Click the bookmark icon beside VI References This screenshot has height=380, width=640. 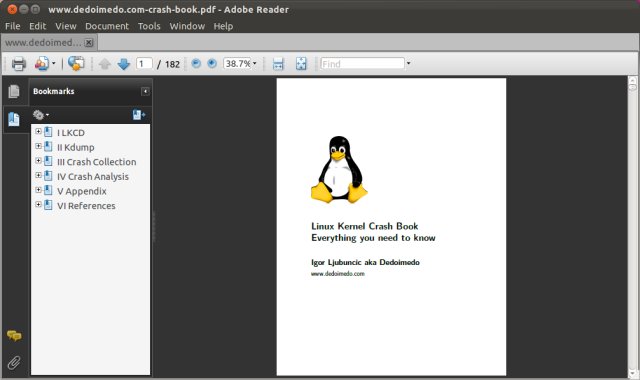coord(48,204)
